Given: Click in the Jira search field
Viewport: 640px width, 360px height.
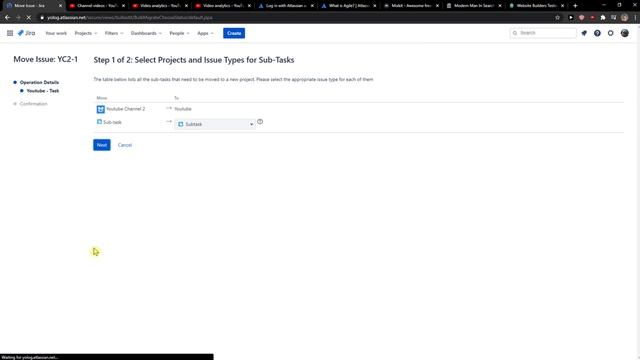Looking at the screenshot, I should (543, 33).
